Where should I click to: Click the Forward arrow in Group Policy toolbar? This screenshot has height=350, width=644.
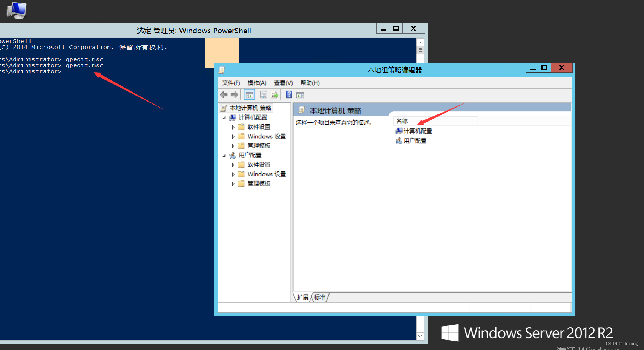point(235,95)
